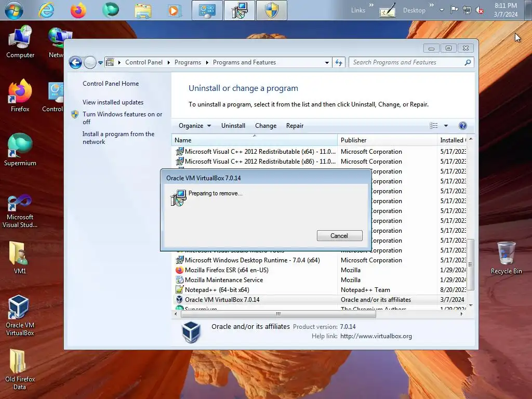Open Programs and Features help icon
532x399 pixels.
[x=463, y=126]
